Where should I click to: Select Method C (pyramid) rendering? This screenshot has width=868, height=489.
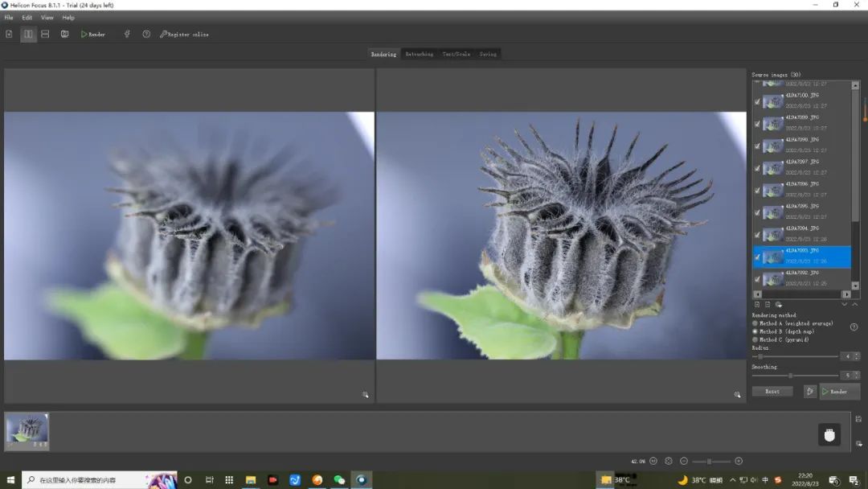coord(755,339)
